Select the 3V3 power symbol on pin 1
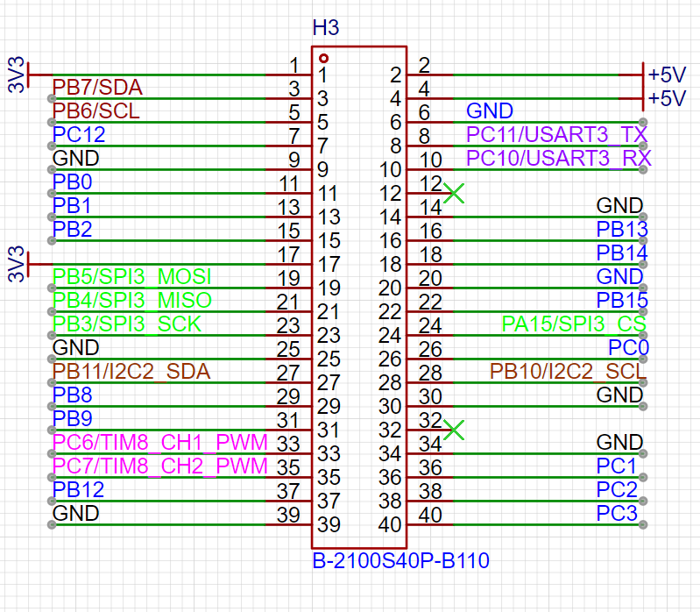 (19, 75)
